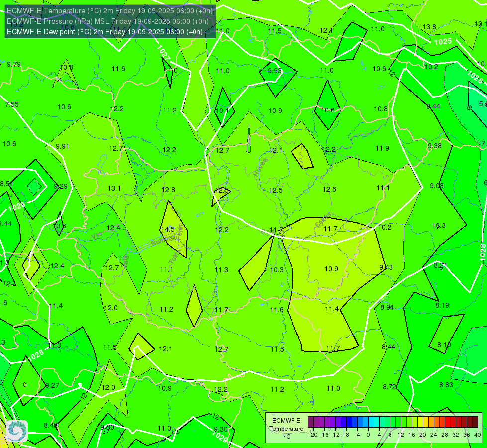Click the 9.38 temperature value
487x448 pixels.
click(434, 146)
